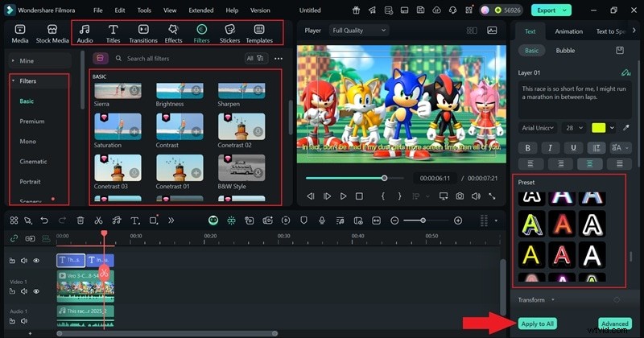
Task: Record voiceover with microphone icon
Action: click(322, 221)
